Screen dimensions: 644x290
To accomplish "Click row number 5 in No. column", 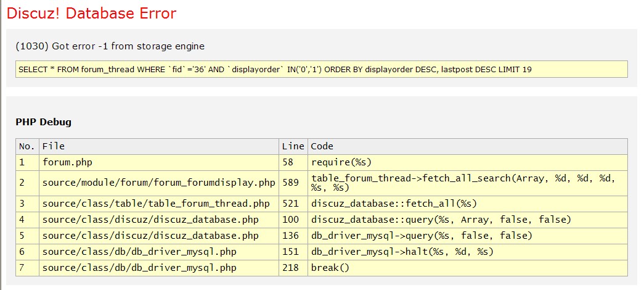I will coord(28,236).
